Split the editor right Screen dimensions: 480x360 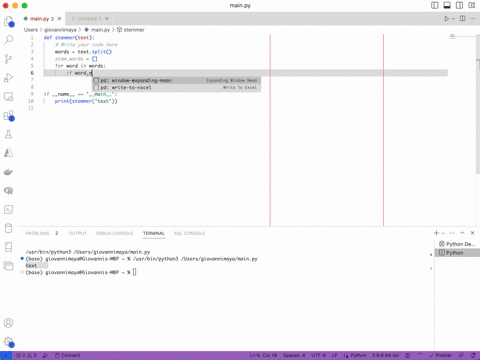[463, 19]
